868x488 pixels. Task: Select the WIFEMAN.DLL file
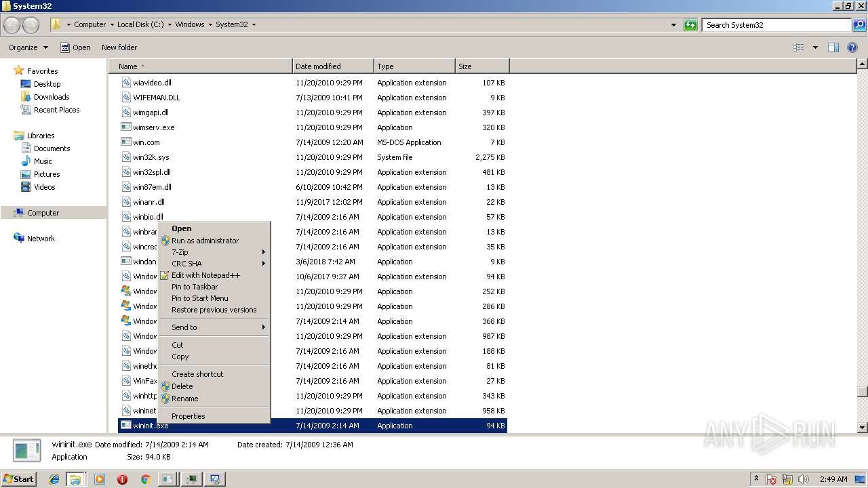[157, 98]
